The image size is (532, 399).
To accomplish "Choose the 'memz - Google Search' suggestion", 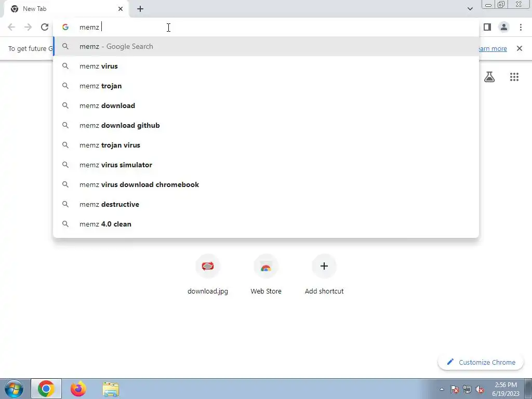I will coord(265,46).
